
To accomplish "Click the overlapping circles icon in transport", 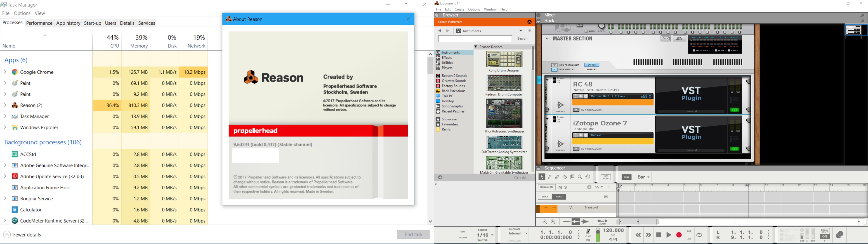I will (840, 235).
